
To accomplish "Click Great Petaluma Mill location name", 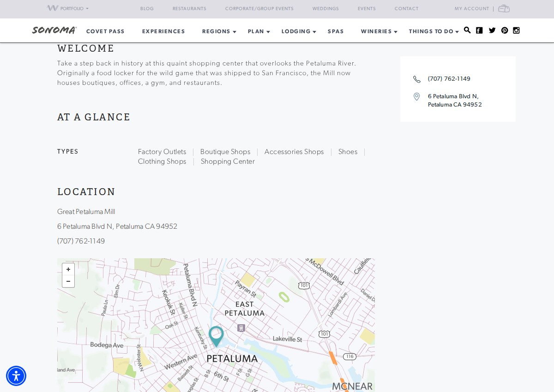I will tap(86, 212).
